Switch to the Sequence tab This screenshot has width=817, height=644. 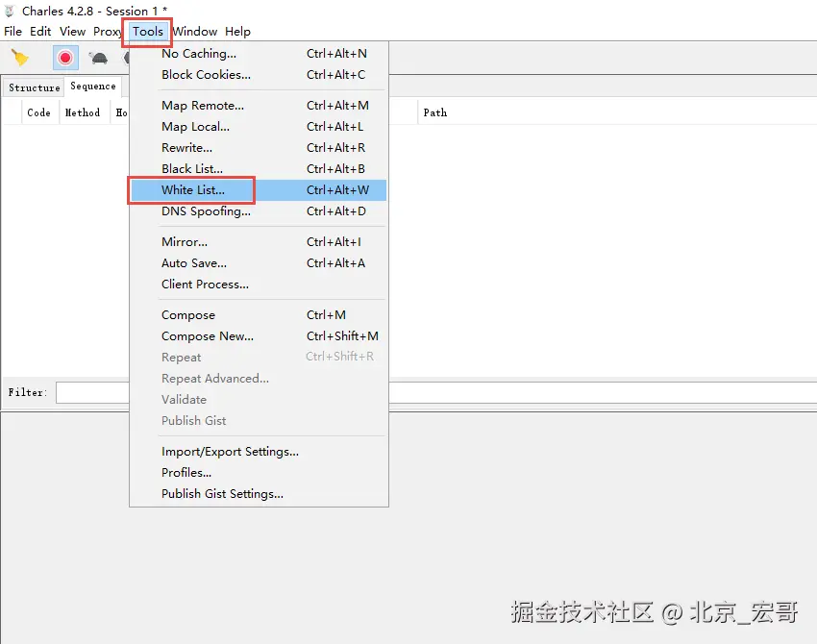pyautogui.click(x=92, y=86)
